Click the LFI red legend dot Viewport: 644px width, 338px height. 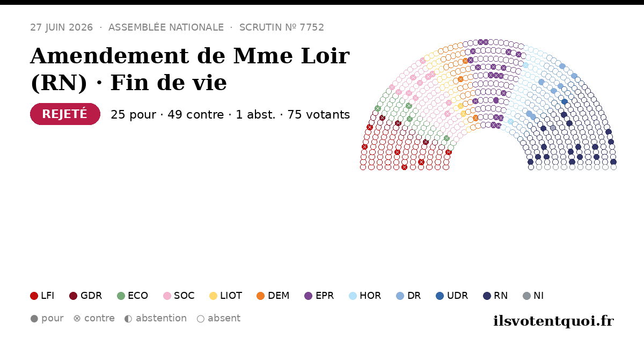pos(34,296)
